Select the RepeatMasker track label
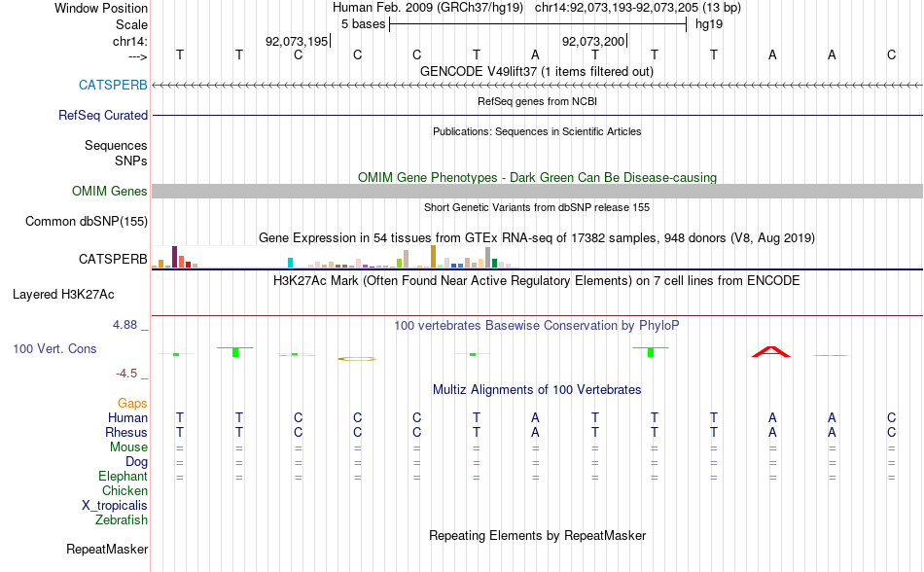This screenshot has width=924, height=572. (x=107, y=549)
